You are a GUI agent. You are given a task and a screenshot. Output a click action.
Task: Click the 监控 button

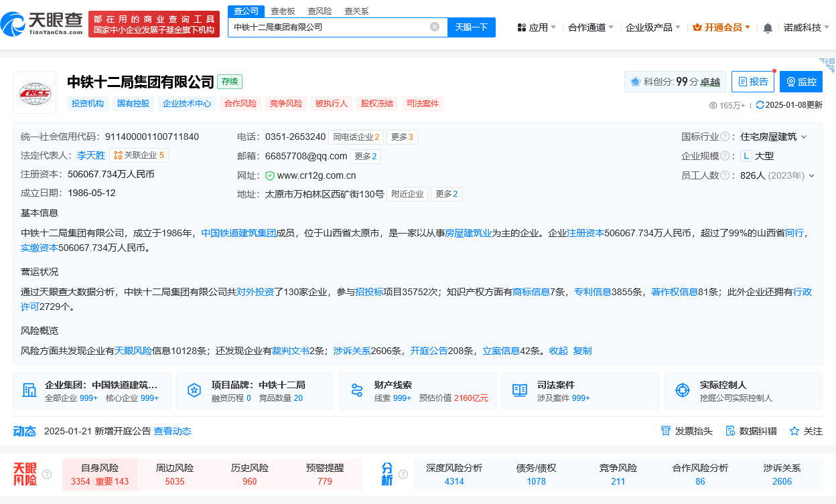[x=801, y=82]
